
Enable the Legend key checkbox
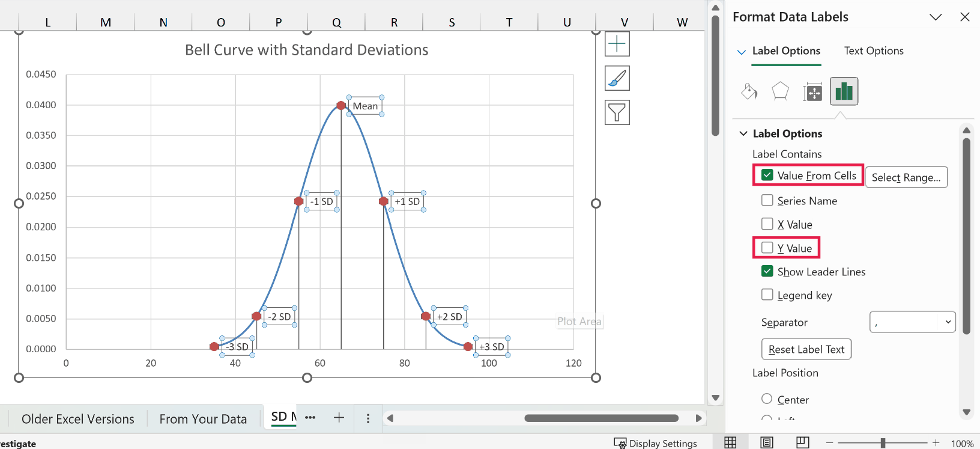coord(767,295)
